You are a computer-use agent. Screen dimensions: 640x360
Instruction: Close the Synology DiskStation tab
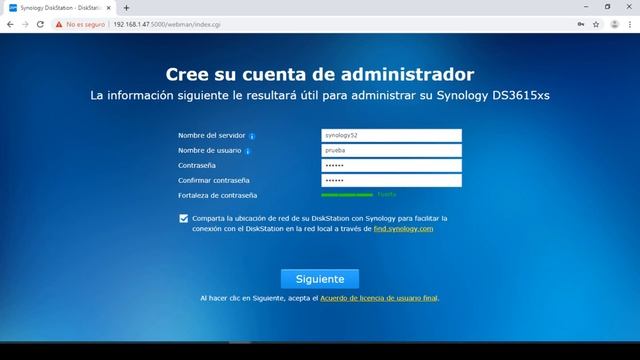point(109,8)
